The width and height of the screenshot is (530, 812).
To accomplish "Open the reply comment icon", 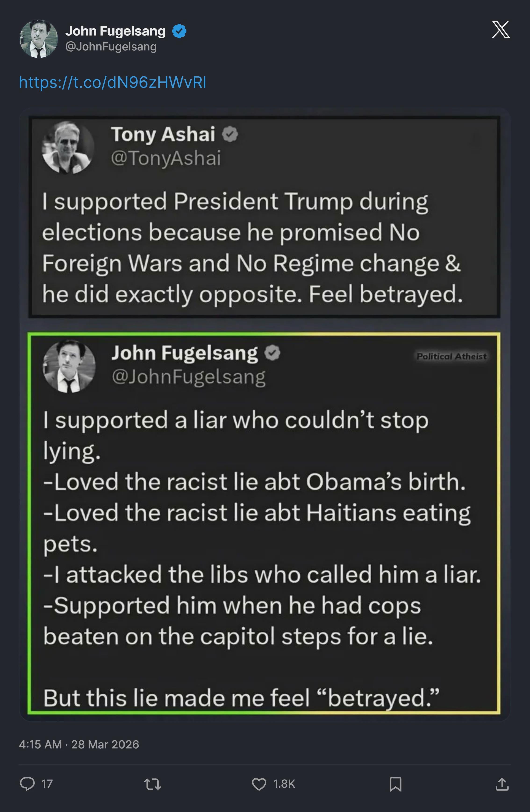I will 27,783.
